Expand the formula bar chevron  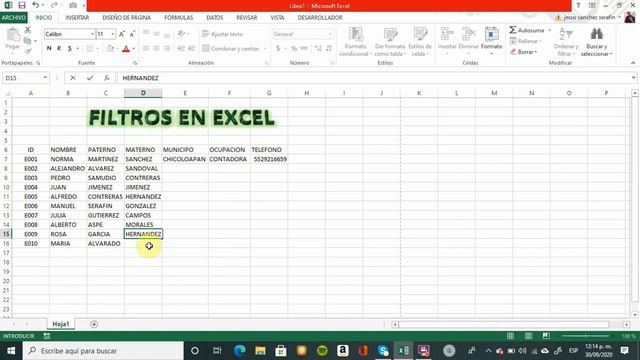[x=633, y=78]
